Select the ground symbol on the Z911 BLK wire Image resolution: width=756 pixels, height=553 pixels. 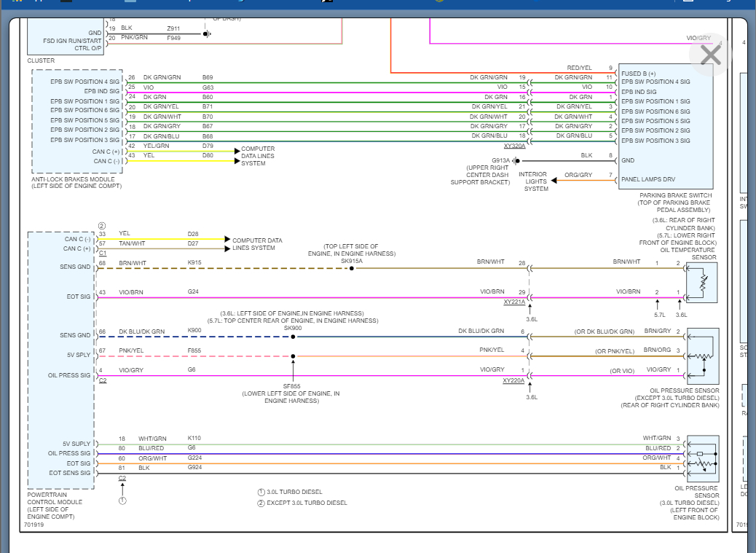pyautogui.click(x=208, y=34)
